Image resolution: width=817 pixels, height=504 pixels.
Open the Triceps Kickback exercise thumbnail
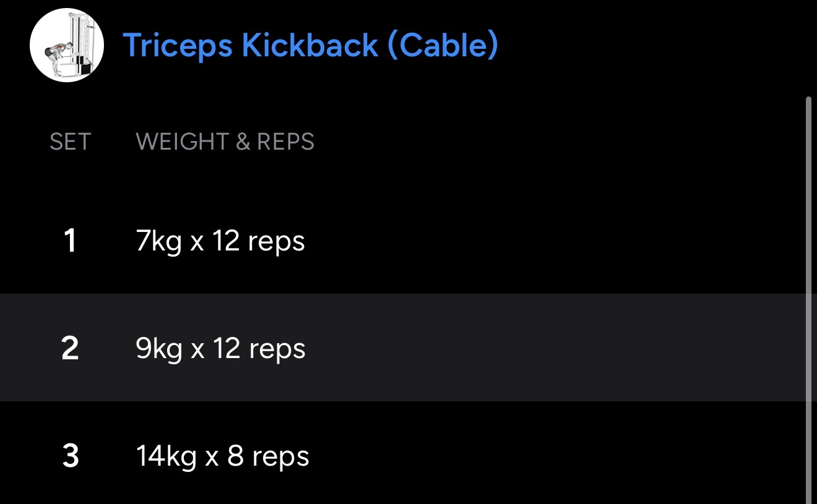point(67,45)
